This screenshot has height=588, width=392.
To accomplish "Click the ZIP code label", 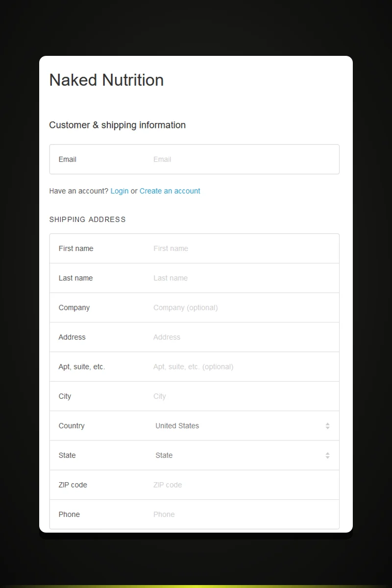I will point(73,485).
